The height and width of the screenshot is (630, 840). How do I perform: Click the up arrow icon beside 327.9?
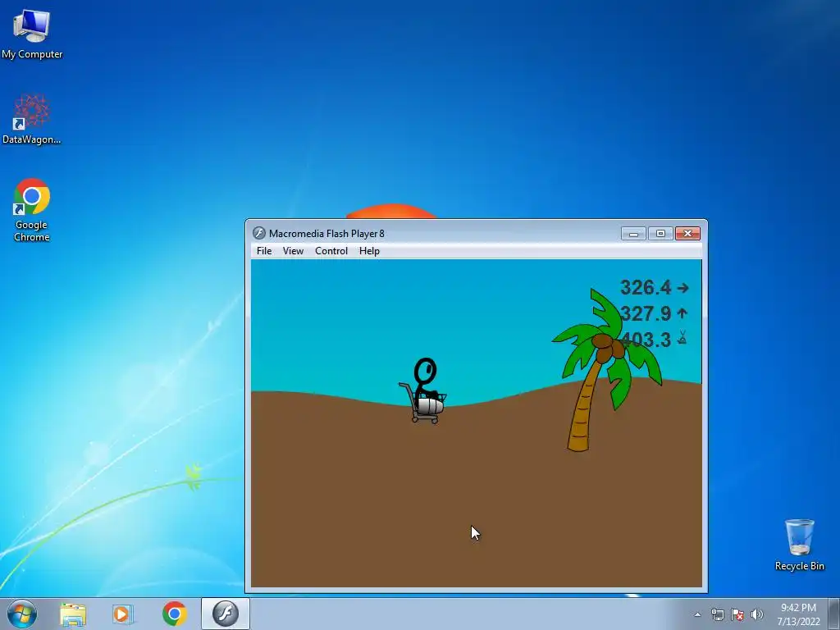[682, 313]
